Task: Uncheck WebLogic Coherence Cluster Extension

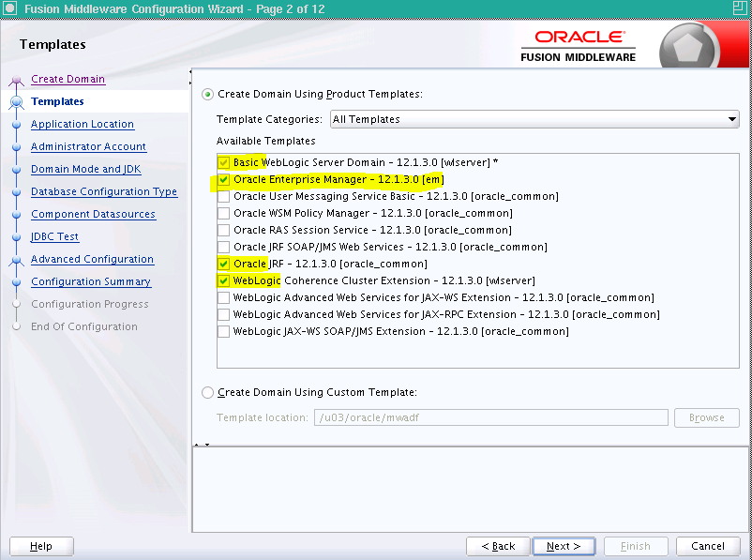Action: pyautogui.click(x=223, y=280)
